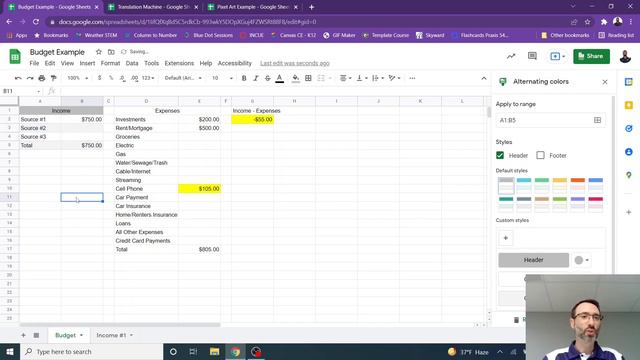Open the borders tool

point(308,78)
